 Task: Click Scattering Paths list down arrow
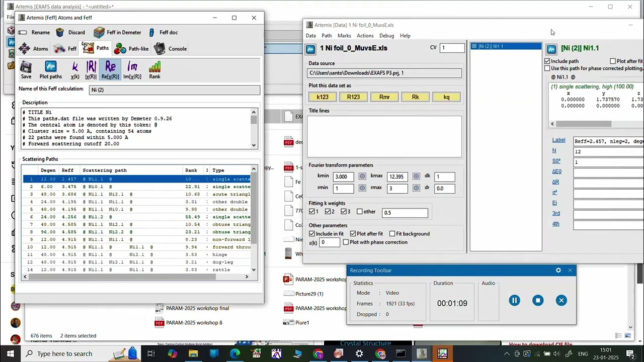click(254, 269)
